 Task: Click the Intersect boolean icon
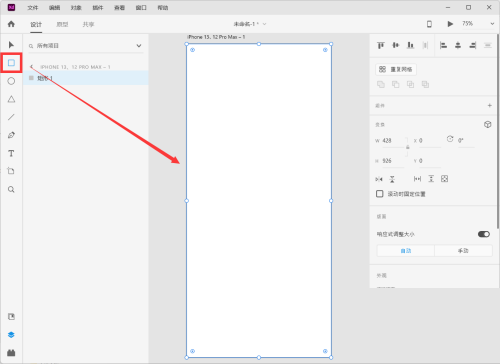(x=410, y=84)
